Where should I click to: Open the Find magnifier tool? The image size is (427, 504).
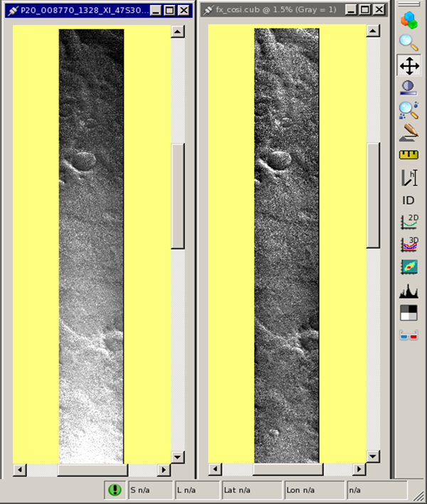point(408,109)
